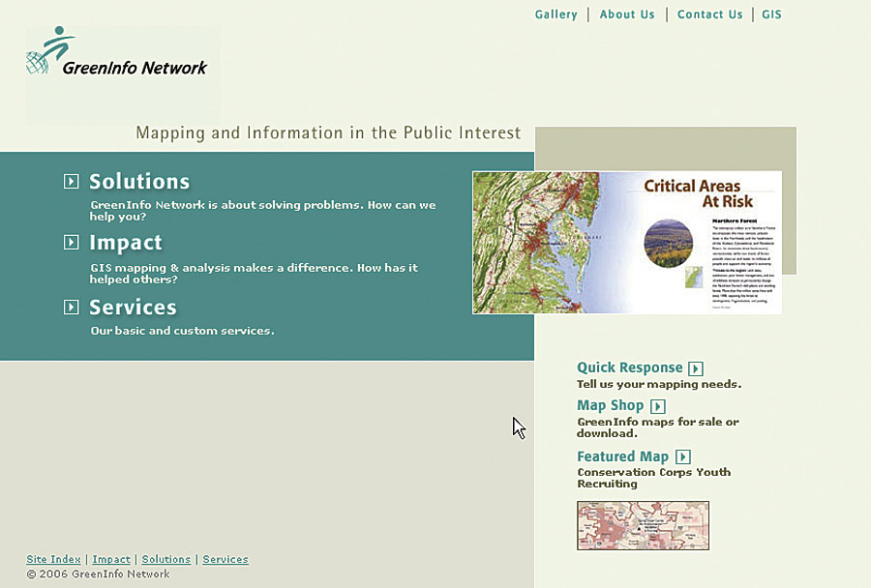This screenshot has width=871, height=588.
Task: Open the Featured Map link
Action: coord(622,456)
